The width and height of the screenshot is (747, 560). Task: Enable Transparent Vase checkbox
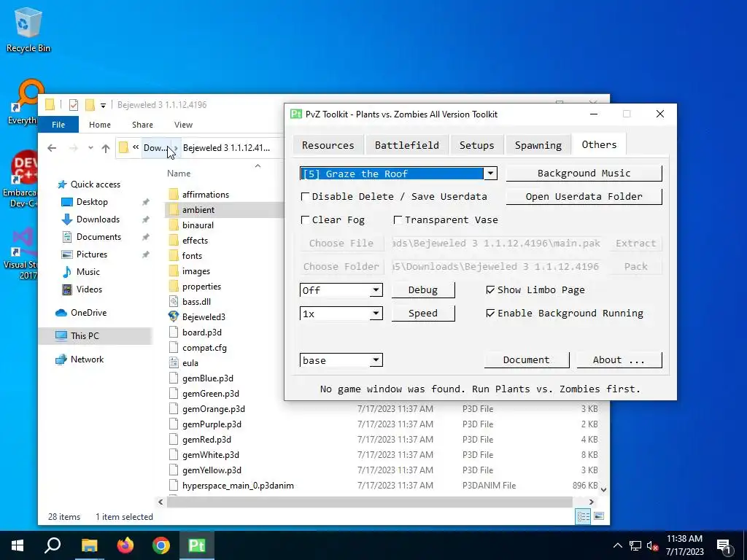tap(398, 219)
